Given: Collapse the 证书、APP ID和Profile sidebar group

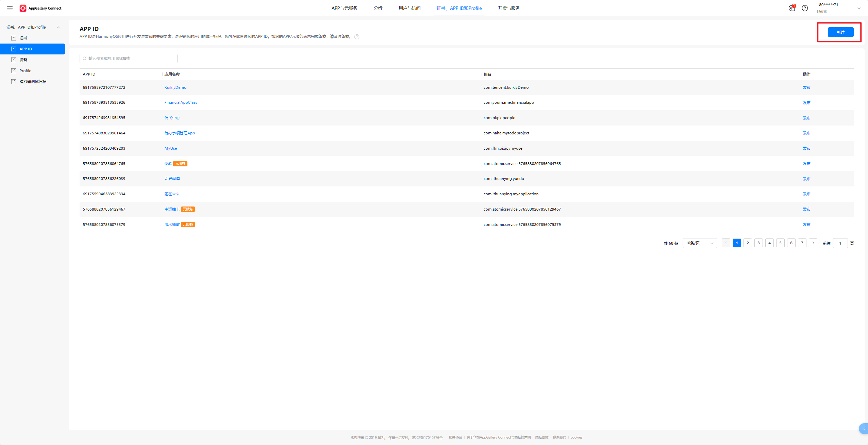Looking at the screenshot, I should 58,27.
